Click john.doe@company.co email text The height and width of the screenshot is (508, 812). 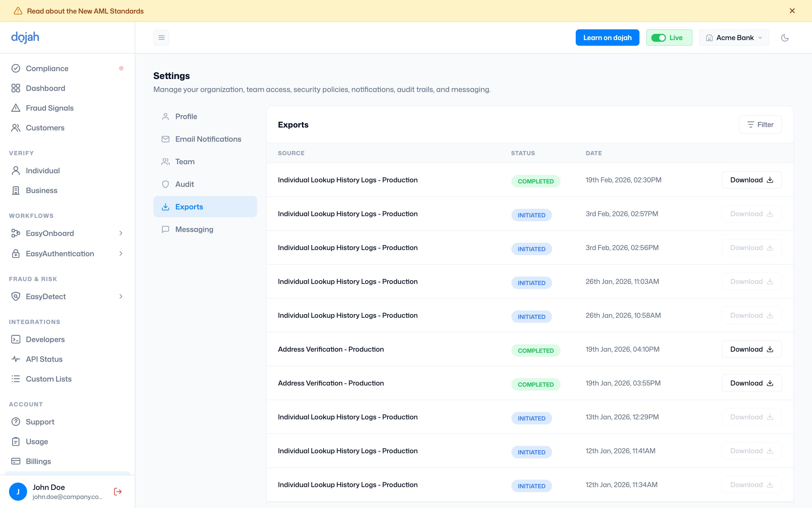pos(67,497)
